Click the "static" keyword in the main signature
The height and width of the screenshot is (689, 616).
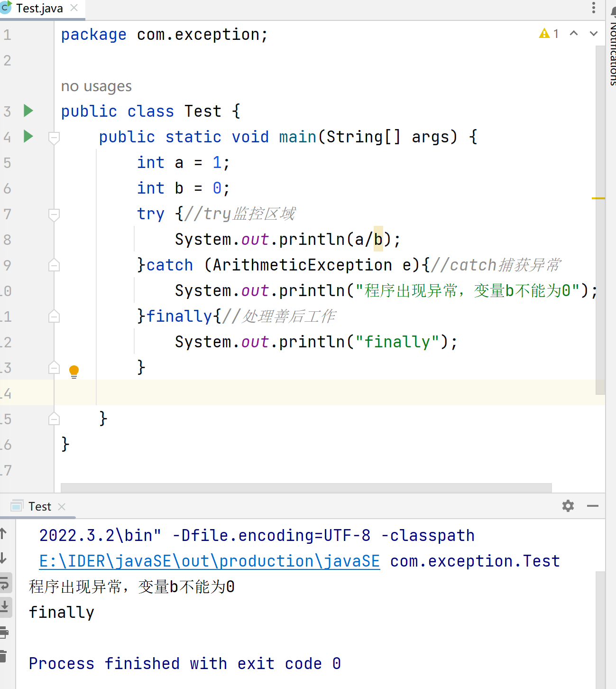pos(193,137)
